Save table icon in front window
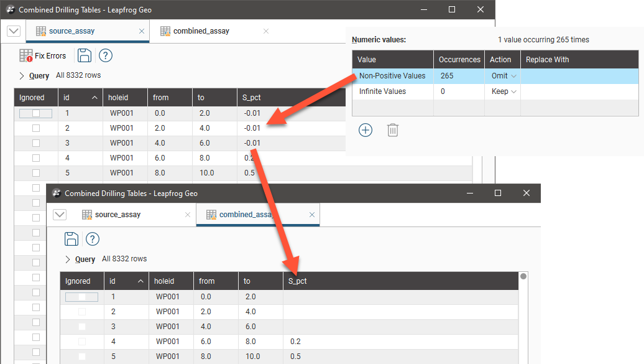 point(71,239)
